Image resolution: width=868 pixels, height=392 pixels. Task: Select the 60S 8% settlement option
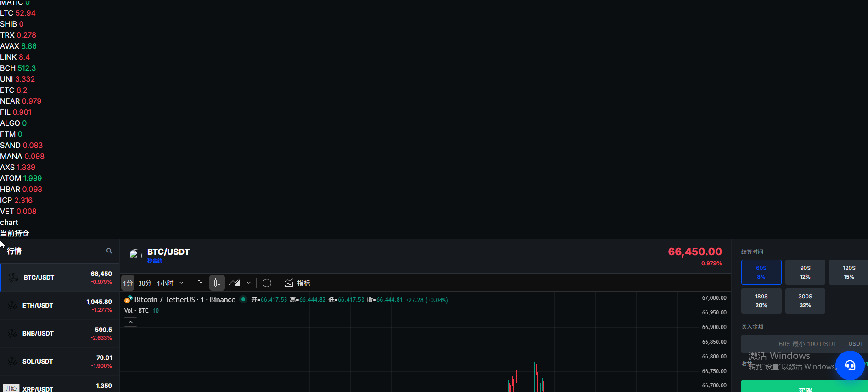[x=761, y=272]
